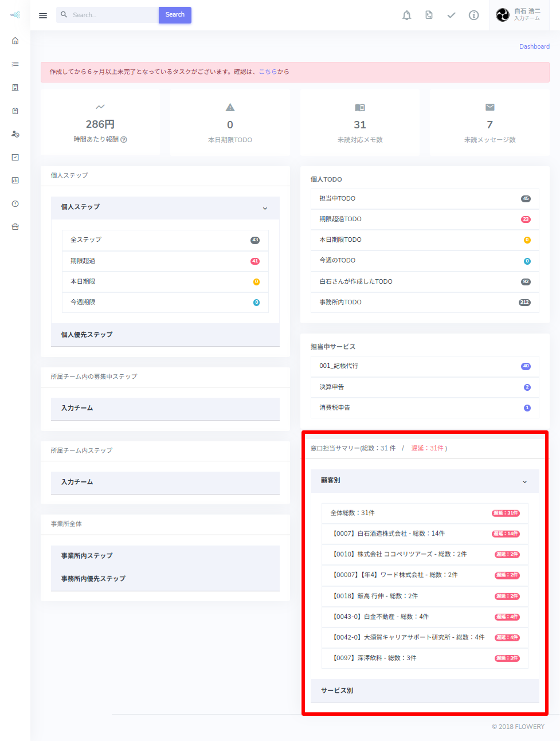Viewport: 560px width, 741px height.
Task: Open the bar chart sidebar icon
Action: [x=15, y=181]
